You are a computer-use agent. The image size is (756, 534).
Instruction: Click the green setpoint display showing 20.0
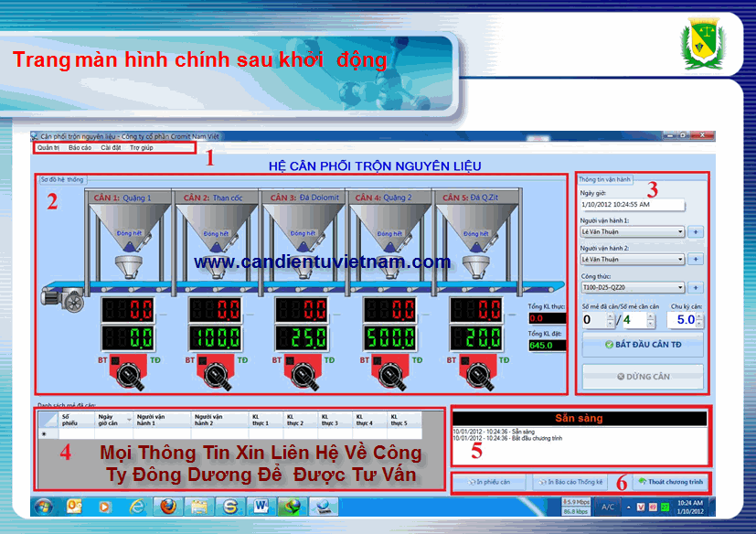(x=476, y=338)
